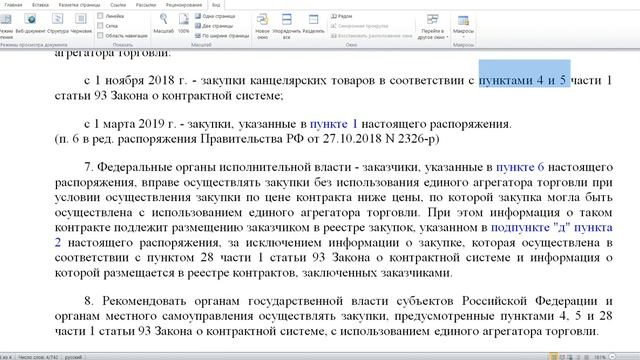Screen dimensions: 640x360
Task: Select Одна страница zoom option
Action: (x=215, y=16)
